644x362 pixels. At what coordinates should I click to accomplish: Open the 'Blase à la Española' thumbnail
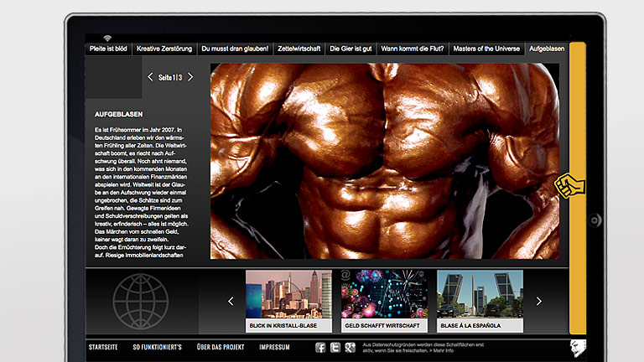480,301
